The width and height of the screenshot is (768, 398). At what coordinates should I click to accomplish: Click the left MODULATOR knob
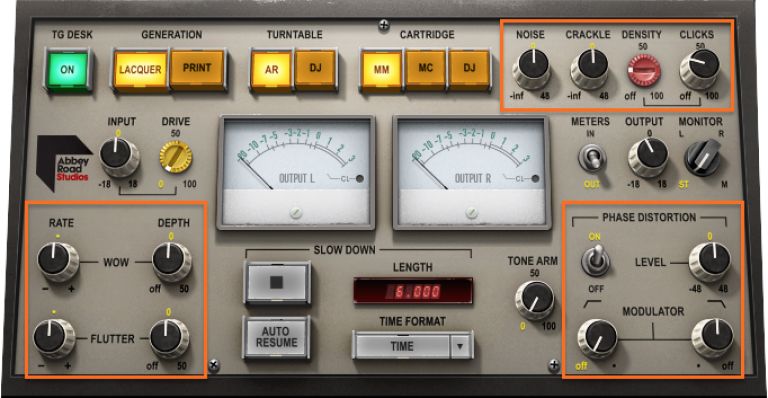(x=598, y=338)
